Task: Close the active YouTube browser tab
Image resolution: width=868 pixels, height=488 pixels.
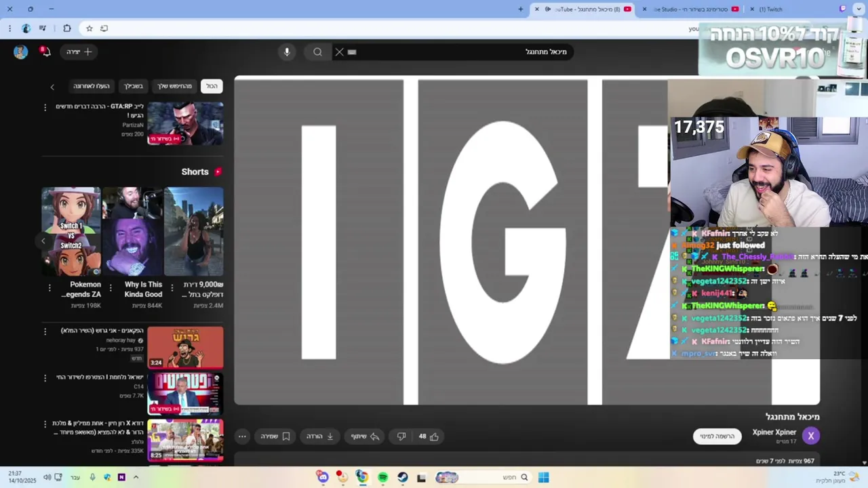Action: (x=536, y=9)
